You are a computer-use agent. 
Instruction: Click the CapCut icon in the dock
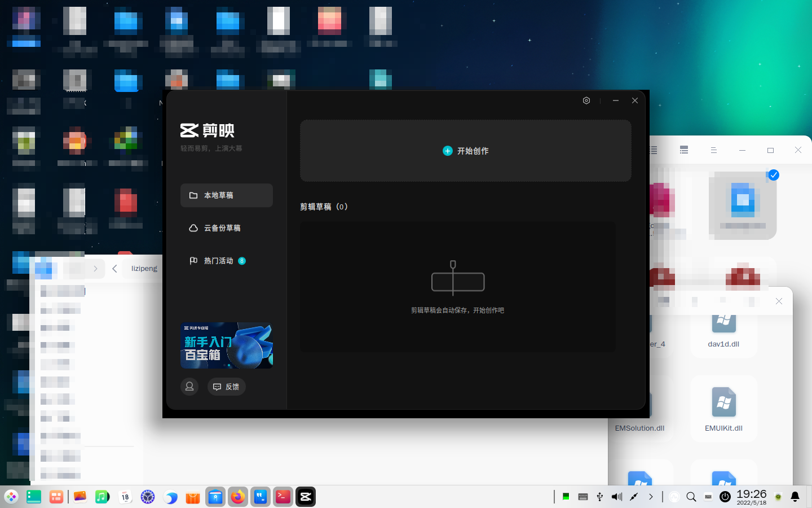click(305, 497)
